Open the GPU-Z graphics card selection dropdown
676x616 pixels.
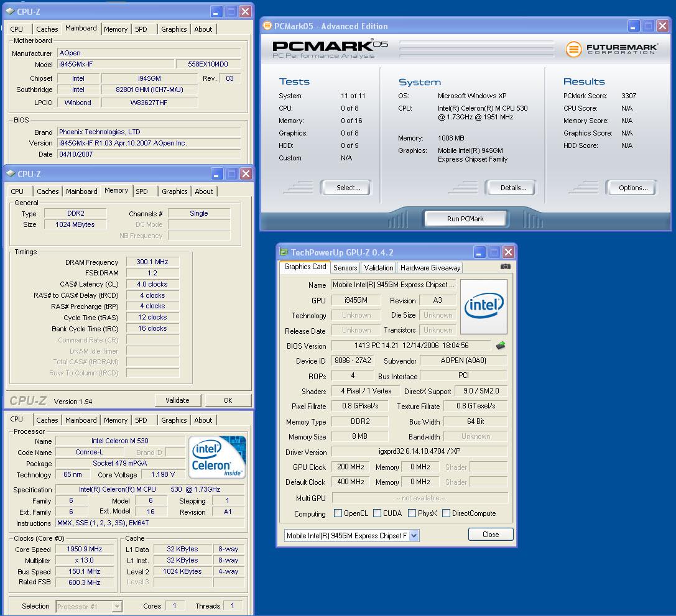[414, 535]
